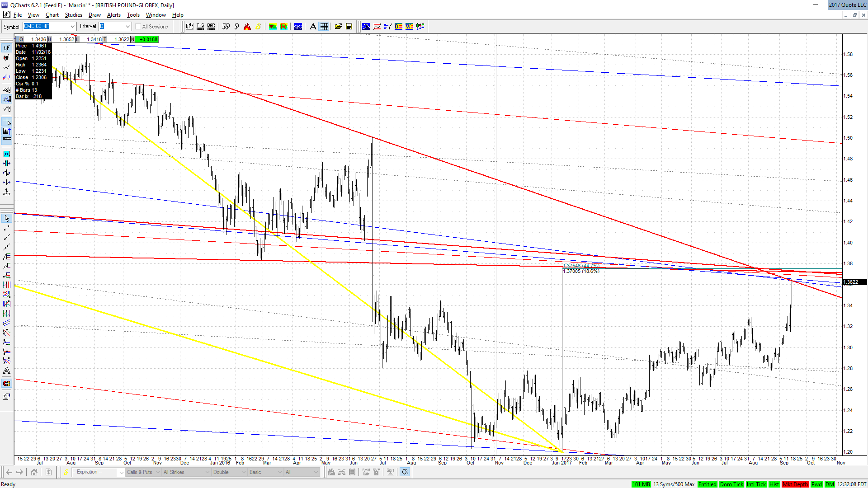This screenshot has width=868, height=488.
Task: Select the candlestick chart style icon
Action: pos(6,57)
